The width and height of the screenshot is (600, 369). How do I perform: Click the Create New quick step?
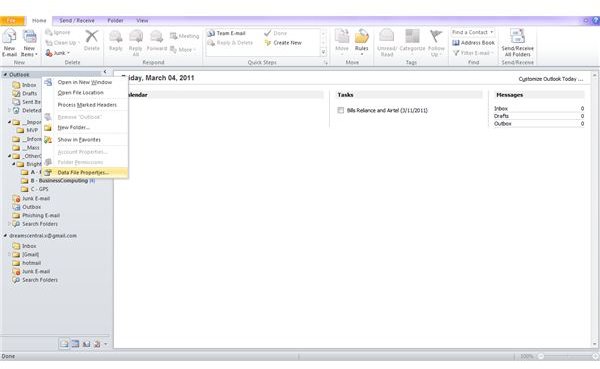[283, 43]
